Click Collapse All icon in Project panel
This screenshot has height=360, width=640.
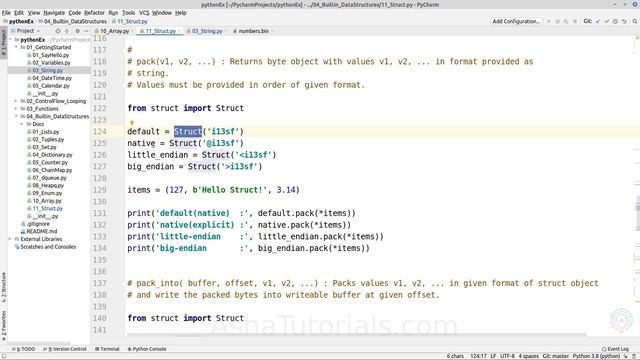(67, 31)
